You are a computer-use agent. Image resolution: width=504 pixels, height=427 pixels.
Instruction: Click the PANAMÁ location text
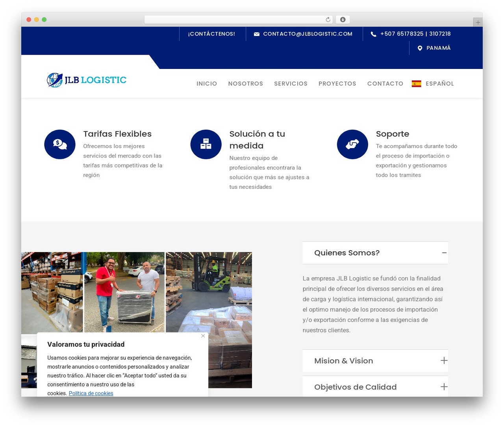(x=439, y=48)
